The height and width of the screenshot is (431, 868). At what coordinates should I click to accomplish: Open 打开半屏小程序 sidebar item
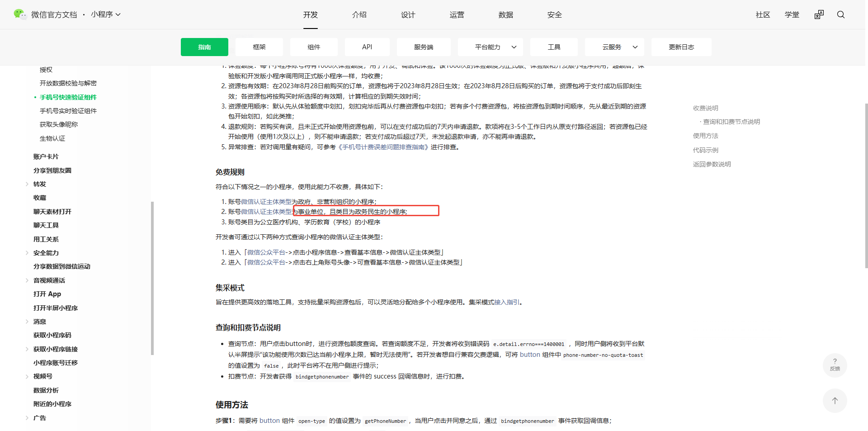[56, 308]
